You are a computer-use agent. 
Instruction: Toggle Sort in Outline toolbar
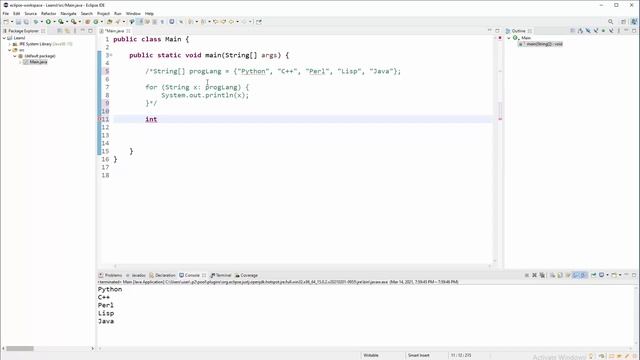(580, 31)
